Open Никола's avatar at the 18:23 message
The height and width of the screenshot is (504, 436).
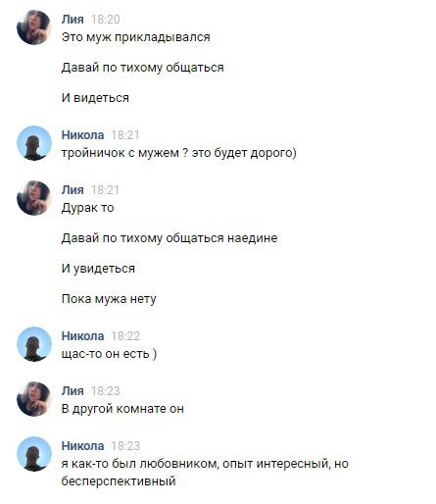[34, 454]
